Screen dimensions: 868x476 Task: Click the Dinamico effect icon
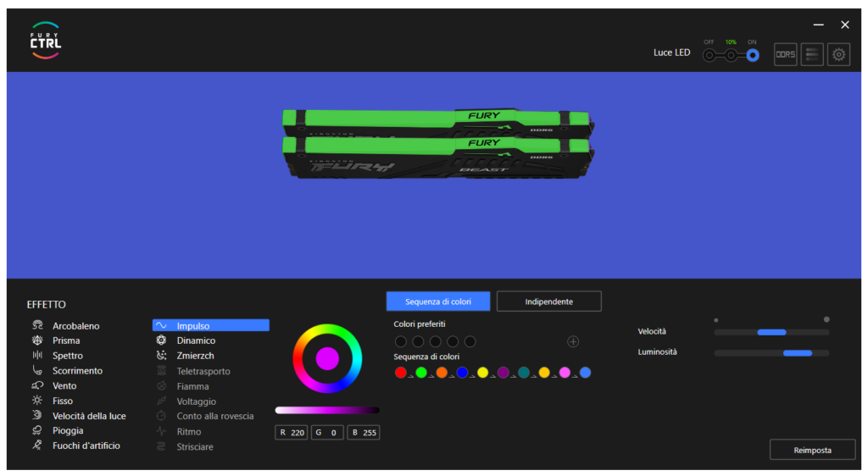point(161,340)
